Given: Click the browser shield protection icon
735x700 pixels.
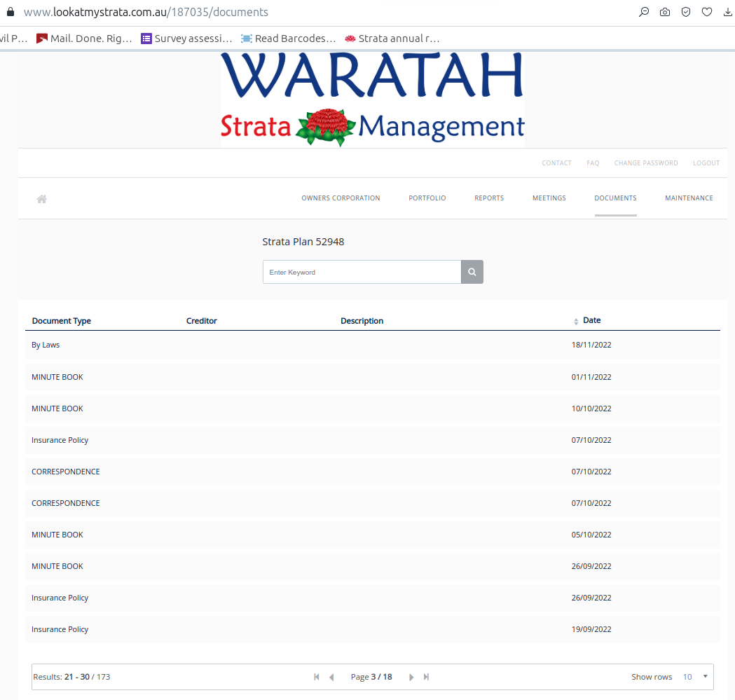Looking at the screenshot, I should click(686, 12).
